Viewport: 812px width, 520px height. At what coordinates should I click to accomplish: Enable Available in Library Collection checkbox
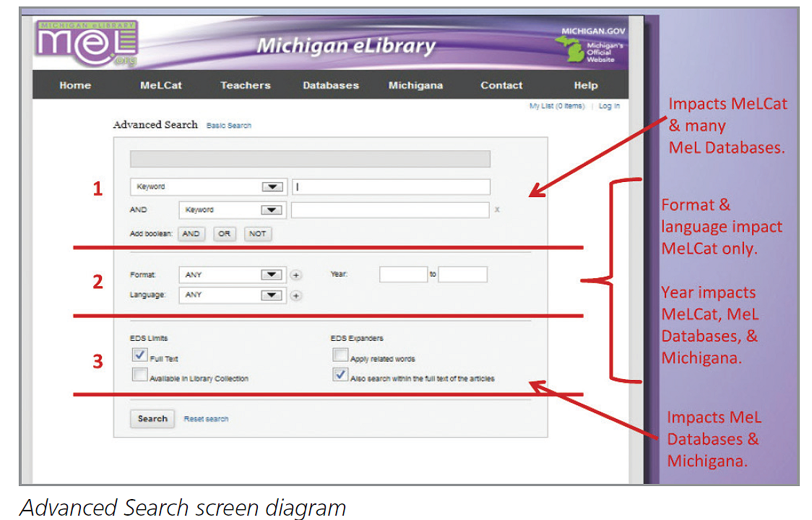pos(139,374)
